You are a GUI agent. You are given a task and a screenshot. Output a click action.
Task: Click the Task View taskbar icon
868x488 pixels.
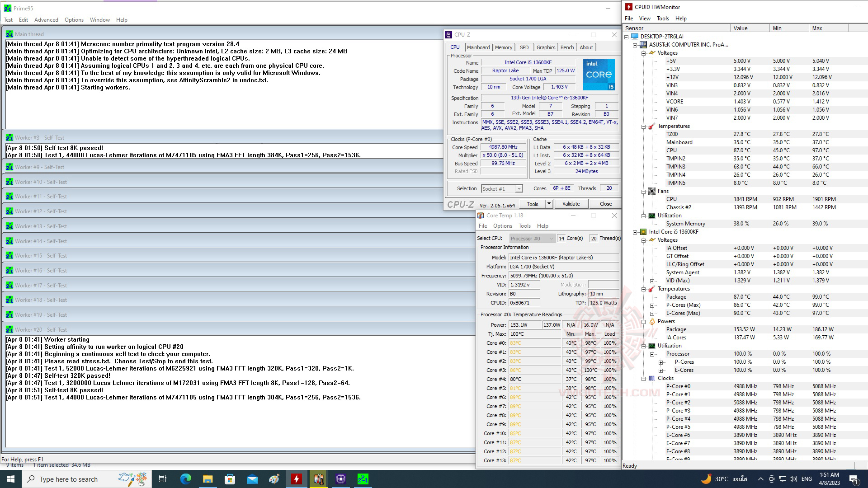point(163,479)
